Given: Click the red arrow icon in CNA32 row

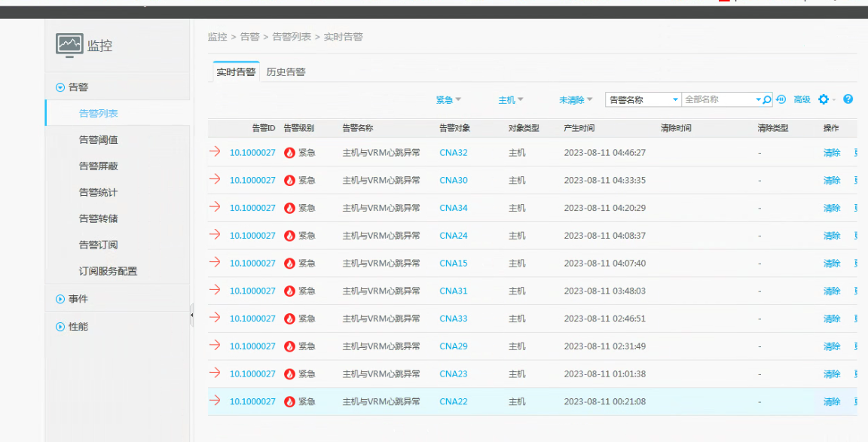Looking at the screenshot, I should point(215,152).
